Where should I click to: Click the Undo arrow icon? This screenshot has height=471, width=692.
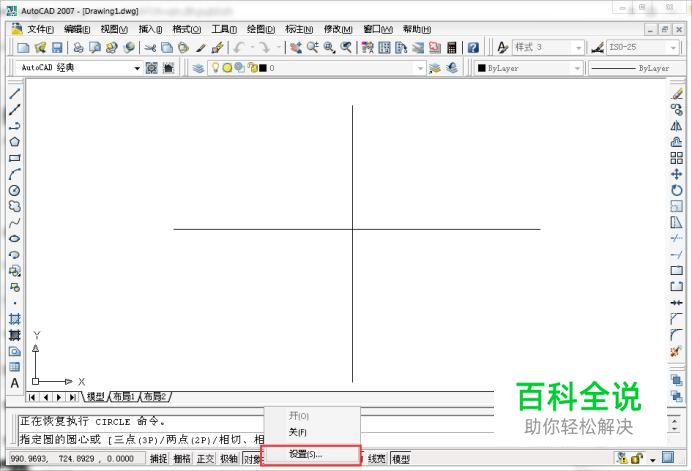(240, 47)
